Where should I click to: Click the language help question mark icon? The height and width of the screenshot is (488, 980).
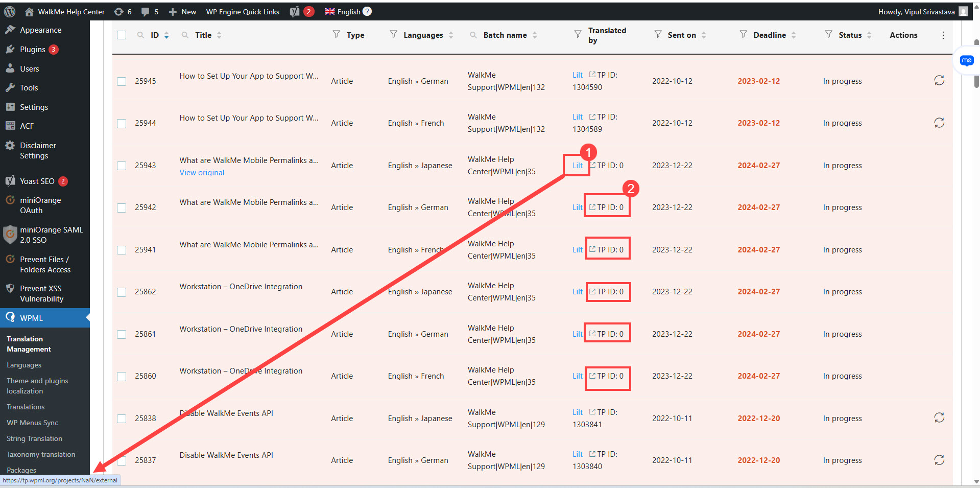click(367, 11)
